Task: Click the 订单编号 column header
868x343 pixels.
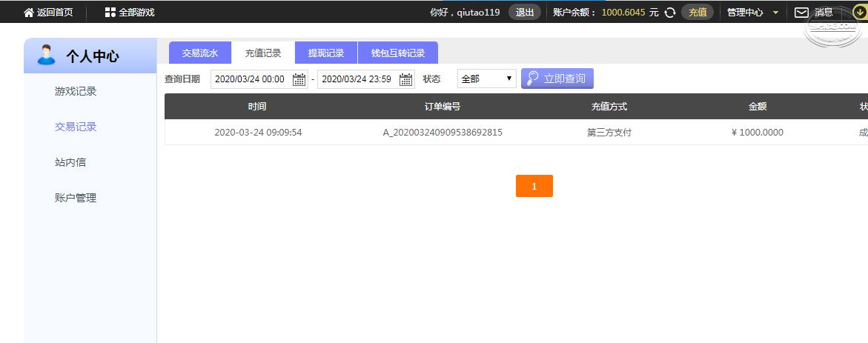Action: [443, 107]
